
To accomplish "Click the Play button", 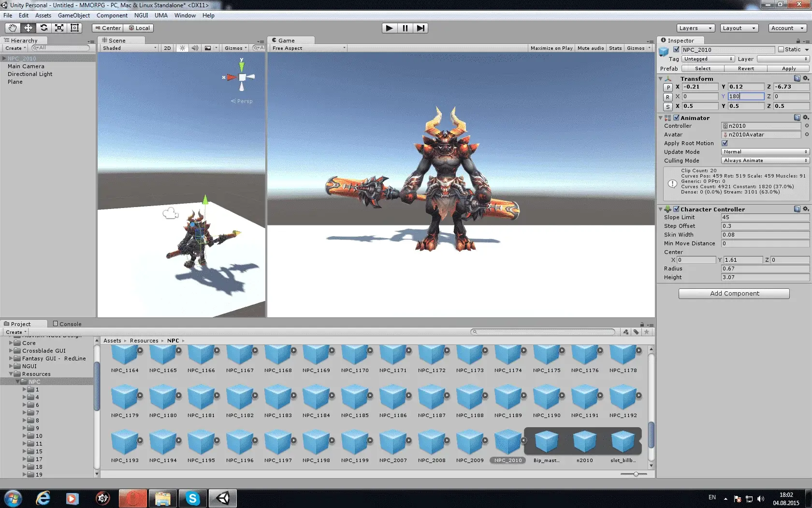I will 389,28.
